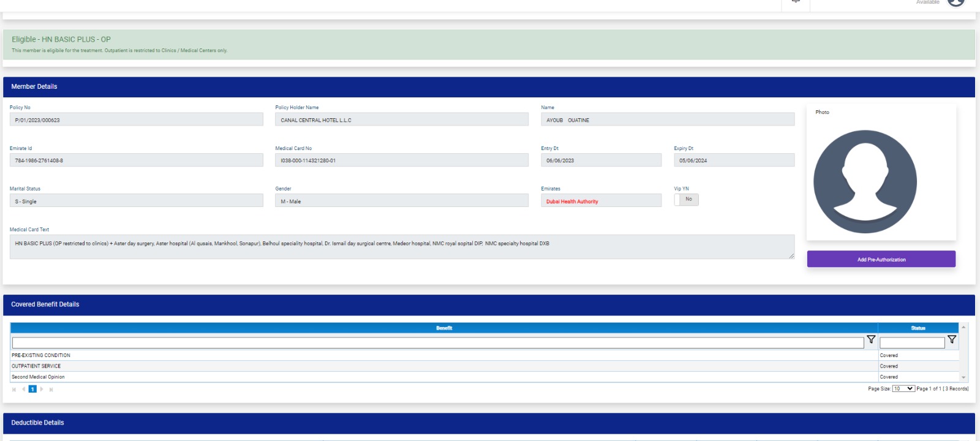Click Covered status of PRE-EXISTING CONDITION
This screenshot has width=980, height=441.
889,355
